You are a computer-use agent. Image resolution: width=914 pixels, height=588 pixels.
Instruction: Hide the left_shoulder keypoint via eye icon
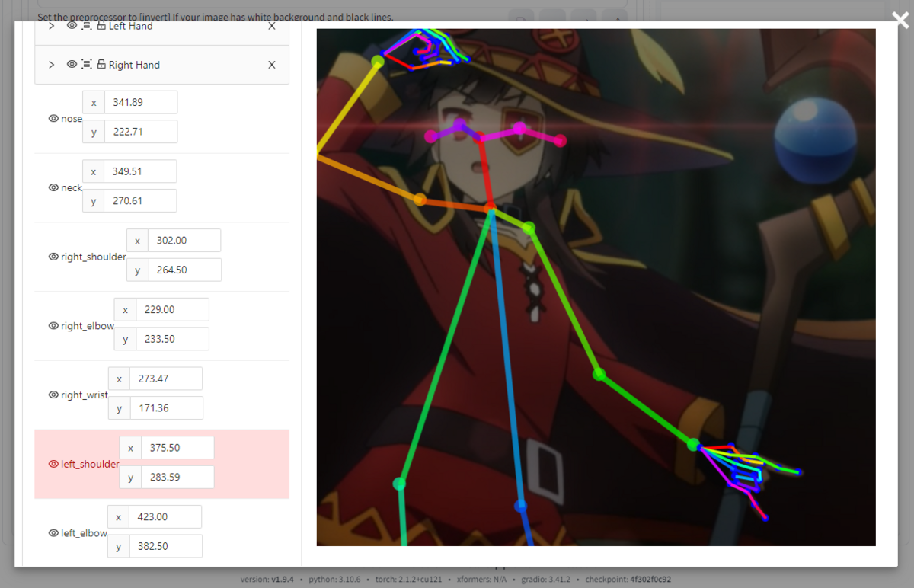click(53, 464)
